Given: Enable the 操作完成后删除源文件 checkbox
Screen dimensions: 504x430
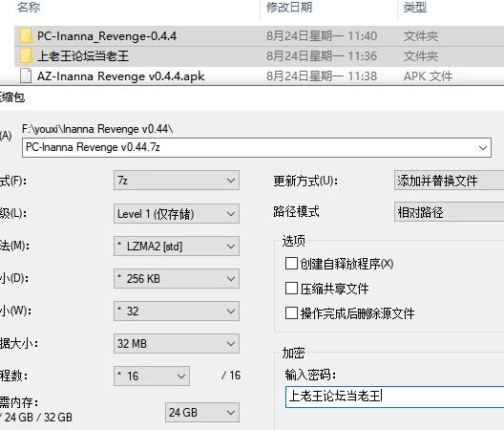Looking at the screenshot, I should (x=291, y=312).
